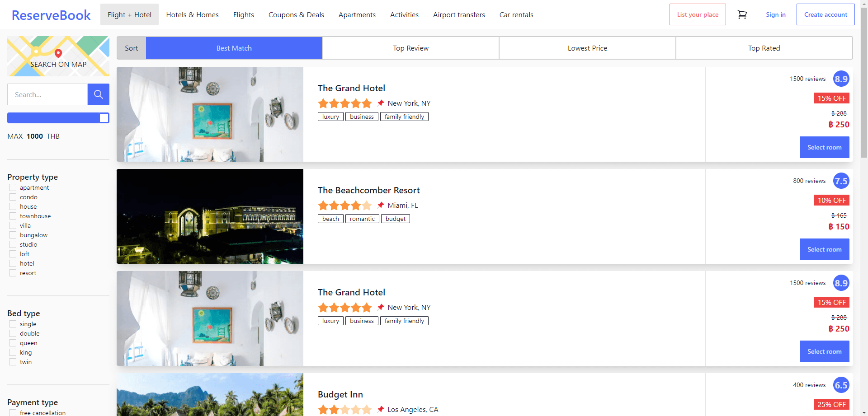Click location pin next to Miami, FL

point(381,205)
